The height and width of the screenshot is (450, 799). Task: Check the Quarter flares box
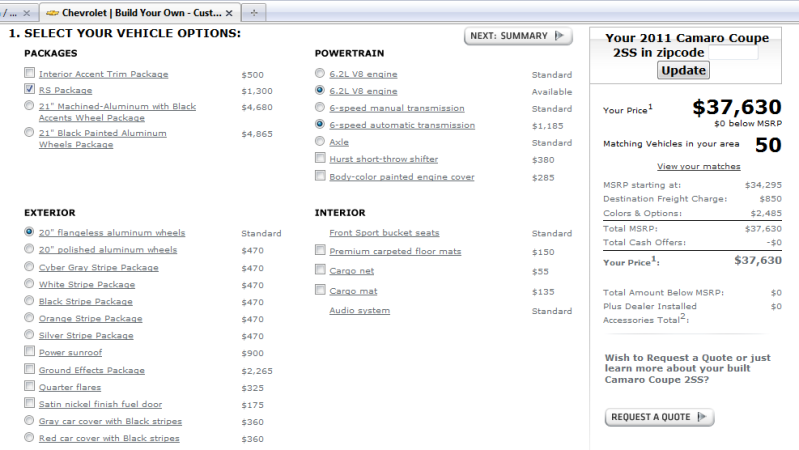[x=30, y=386]
